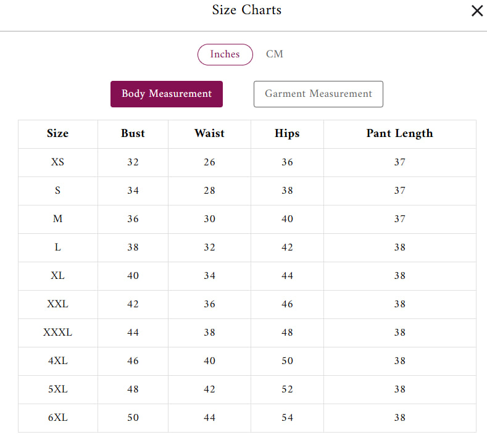Click the Size column header
This screenshot has height=448, width=487.
(x=57, y=133)
